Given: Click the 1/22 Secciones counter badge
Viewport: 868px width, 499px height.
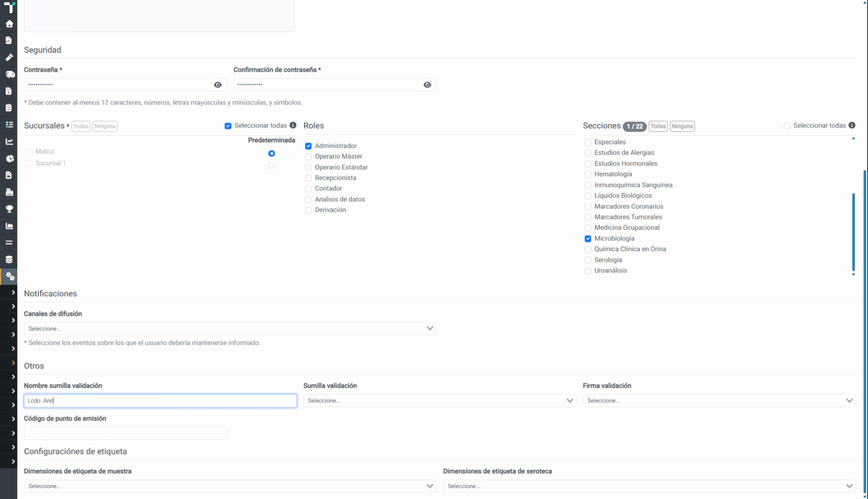Looking at the screenshot, I should point(634,126).
